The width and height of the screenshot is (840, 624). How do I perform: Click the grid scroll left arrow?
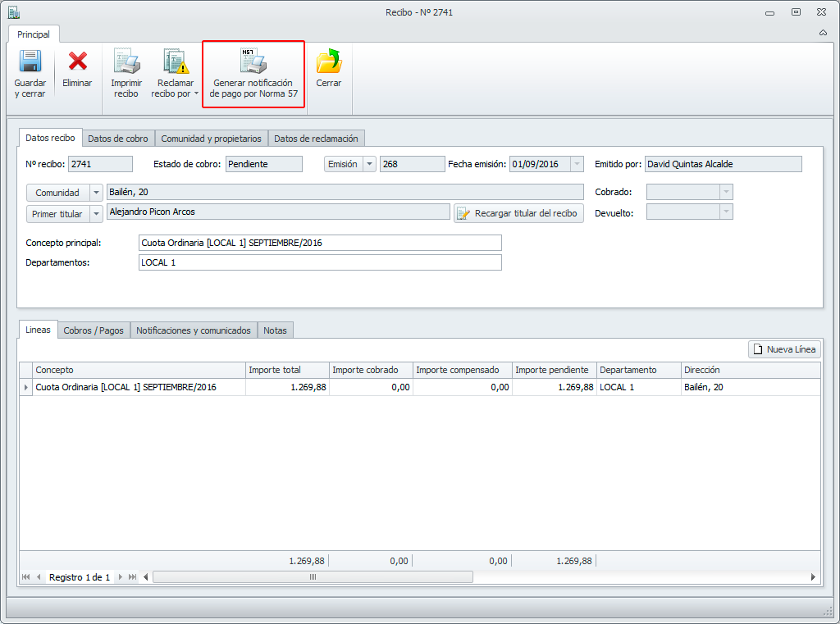click(x=146, y=577)
